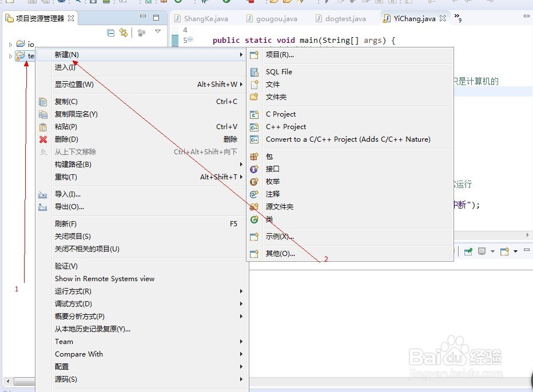The width and height of the screenshot is (533, 392).
Task: Switch to ShangKe.java editor tab
Action: tap(201, 19)
